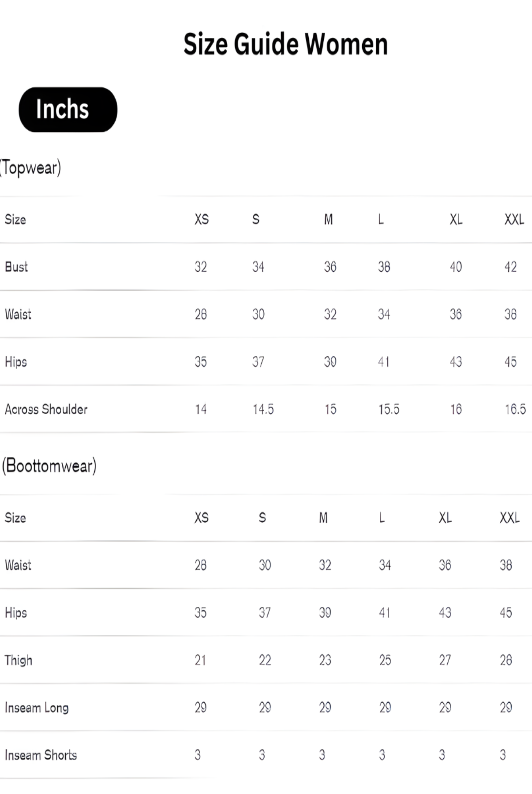The width and height of the screenshot is (532, 794).
Task: Click the Bust value for size XL
Action: (x=456, y=267)
